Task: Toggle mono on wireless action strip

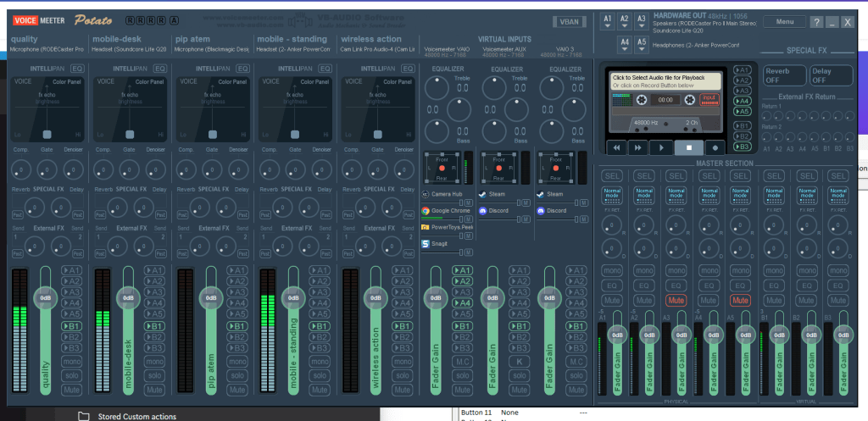Action: pos(403,361)
